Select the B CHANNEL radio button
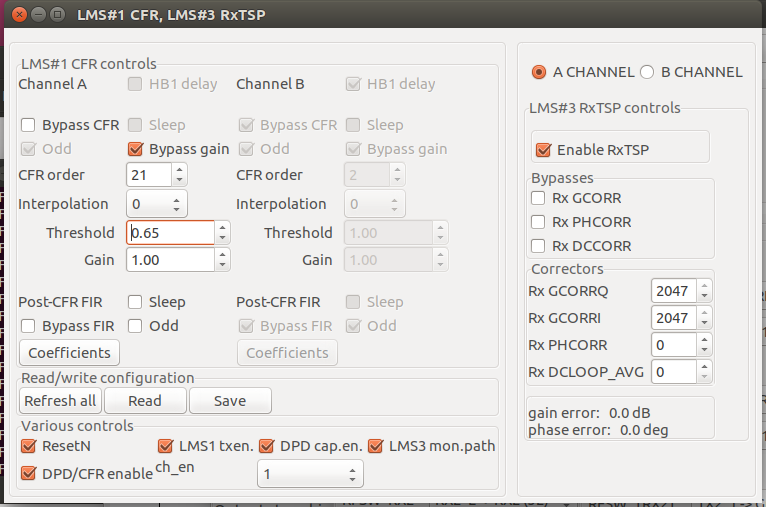The height and width of the screenshot is (507, 766). pos(647,72)
